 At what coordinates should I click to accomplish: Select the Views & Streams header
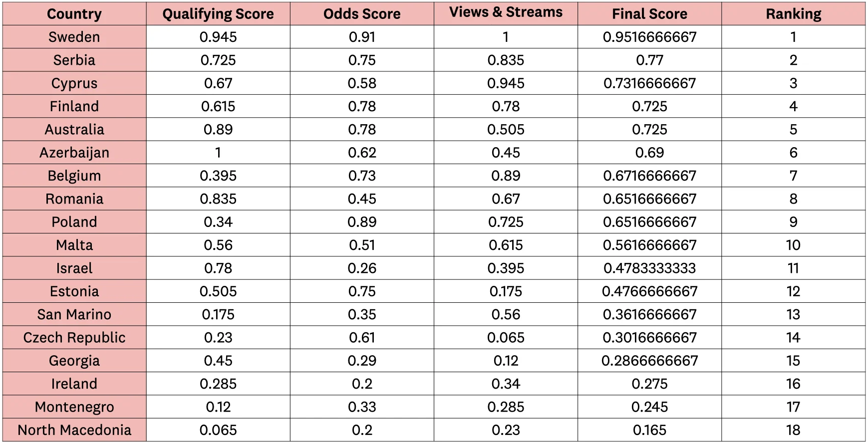click(x=506, y=13)
